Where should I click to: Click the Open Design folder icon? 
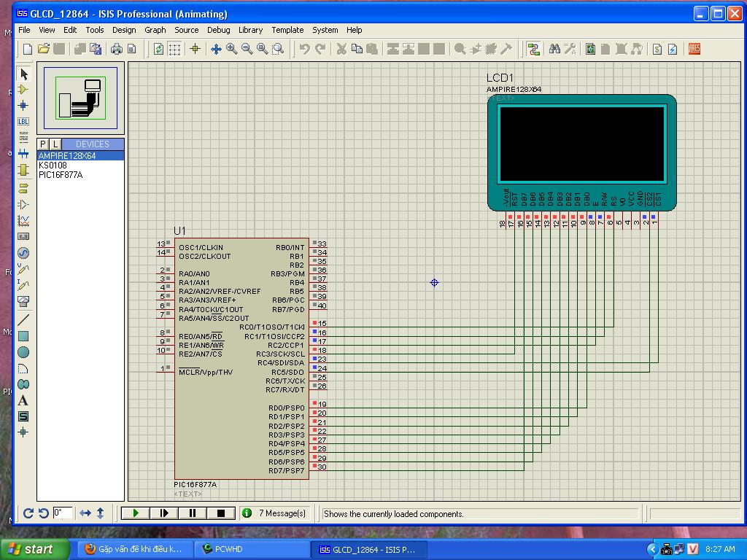(x=44, y=49)
